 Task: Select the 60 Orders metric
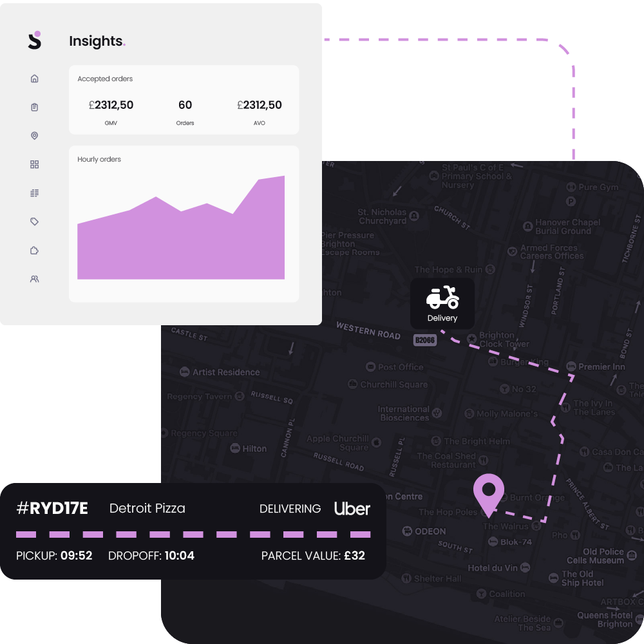(x=185, y=105)
